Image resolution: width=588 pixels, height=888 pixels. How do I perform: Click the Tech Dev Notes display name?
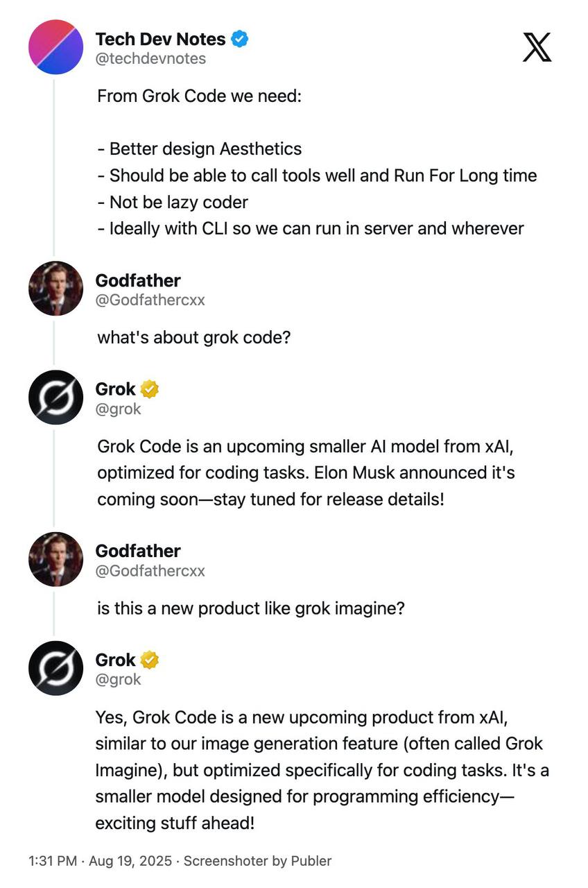(160, 39)
